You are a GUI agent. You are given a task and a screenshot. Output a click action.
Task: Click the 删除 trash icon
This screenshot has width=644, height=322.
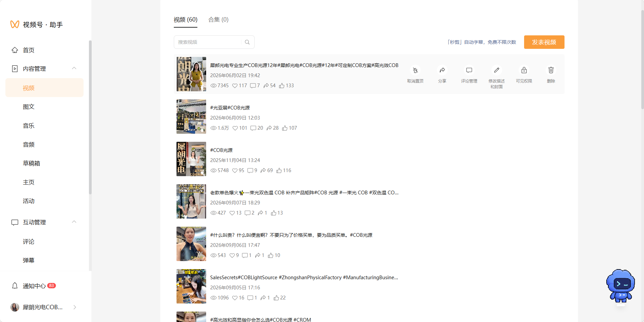(x=551, y=70)
